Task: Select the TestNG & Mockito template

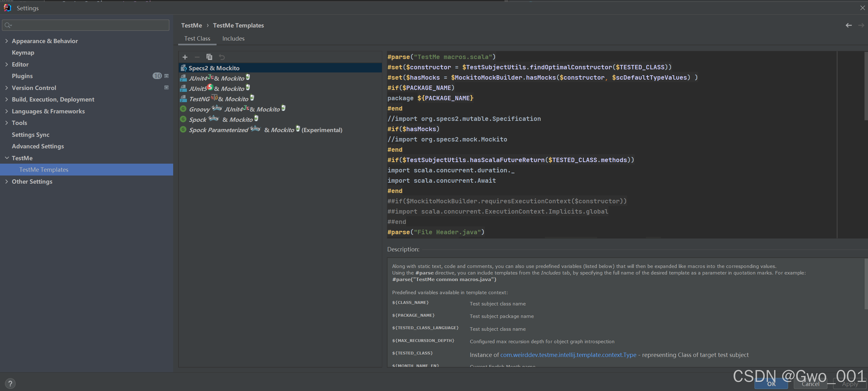Action: pyautogui.click(x=280, y=99)
